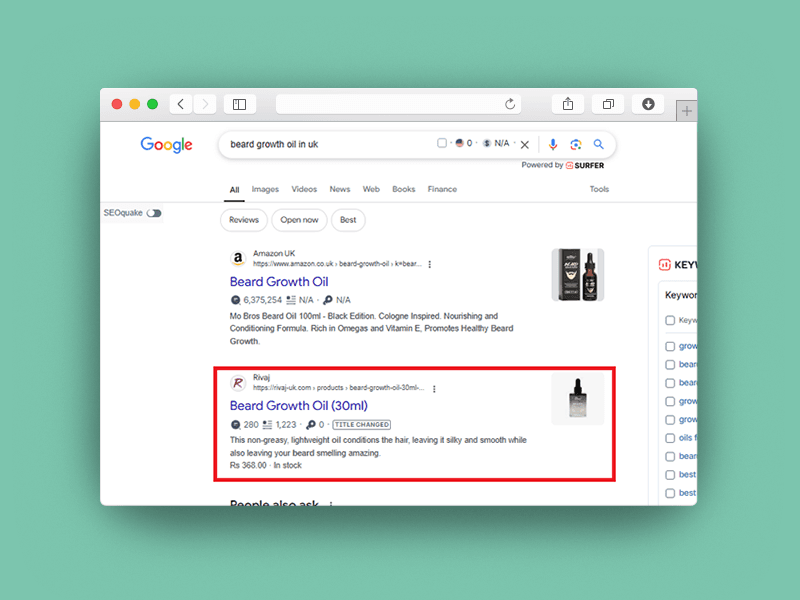Open the Tools options
This screenshot has width=800, height=600.
599,189
